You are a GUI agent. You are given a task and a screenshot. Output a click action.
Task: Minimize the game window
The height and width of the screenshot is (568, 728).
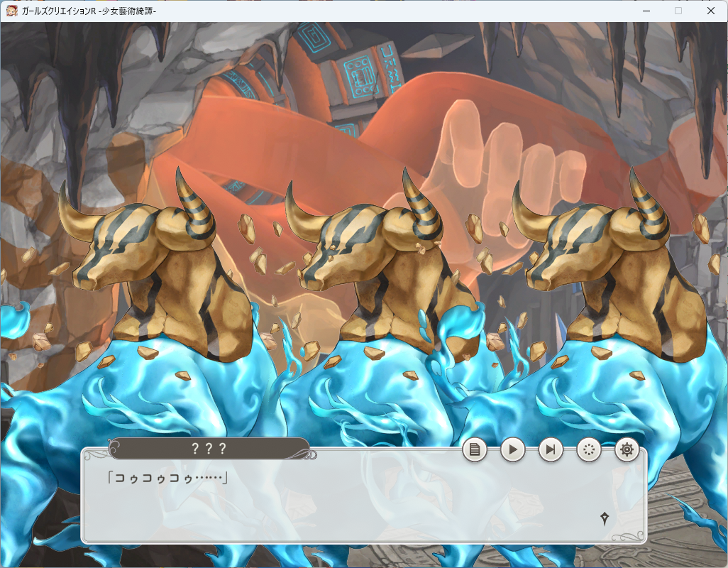coord(645,11)
